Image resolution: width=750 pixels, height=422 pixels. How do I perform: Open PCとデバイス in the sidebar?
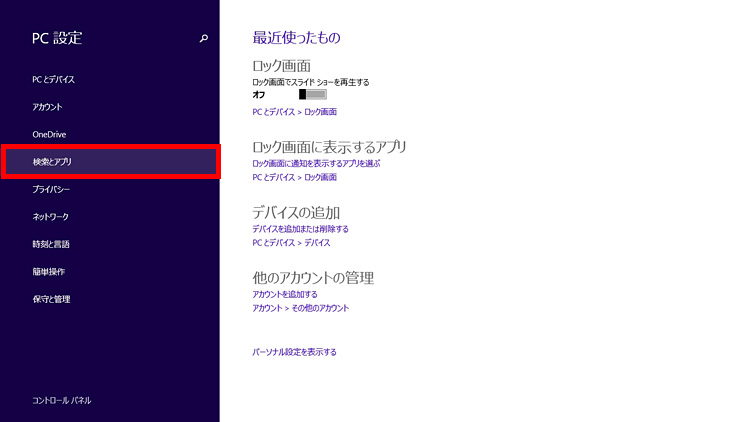pos(54,79)
